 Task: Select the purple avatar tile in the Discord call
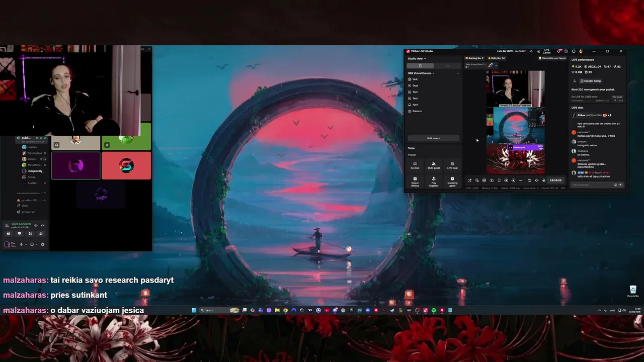[x=75, y=165]
